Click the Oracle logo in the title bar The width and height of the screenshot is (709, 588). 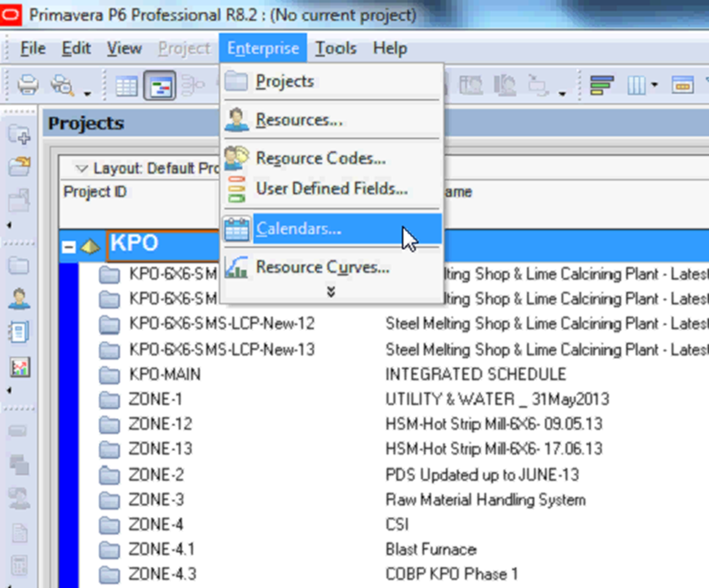11,15
